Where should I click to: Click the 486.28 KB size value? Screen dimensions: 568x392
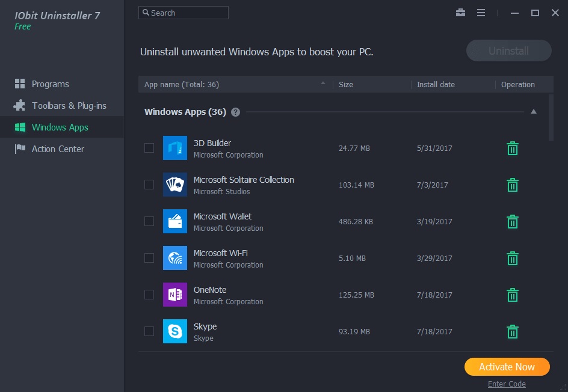click(356, 221)
